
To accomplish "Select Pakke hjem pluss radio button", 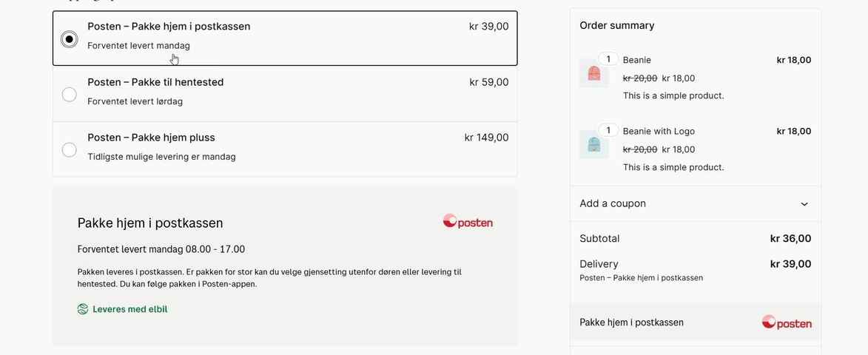I will [x=70, y=150].
